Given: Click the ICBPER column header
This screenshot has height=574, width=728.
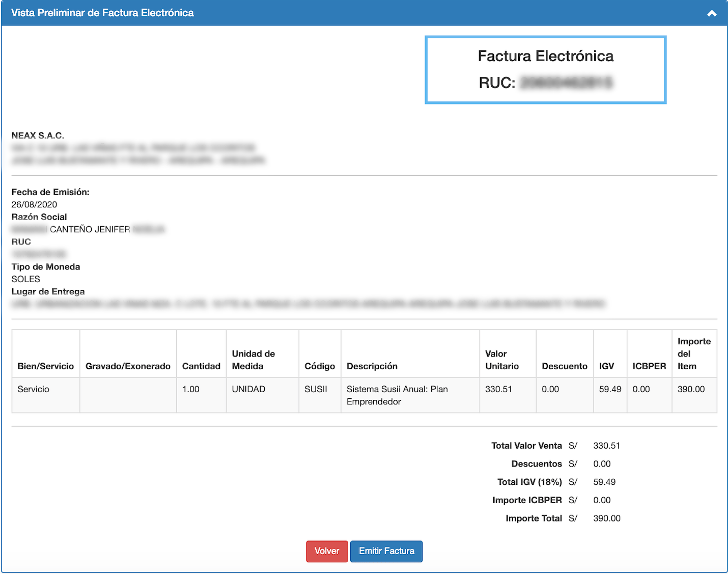Looking at the screenshot, I should pos(649,366).
